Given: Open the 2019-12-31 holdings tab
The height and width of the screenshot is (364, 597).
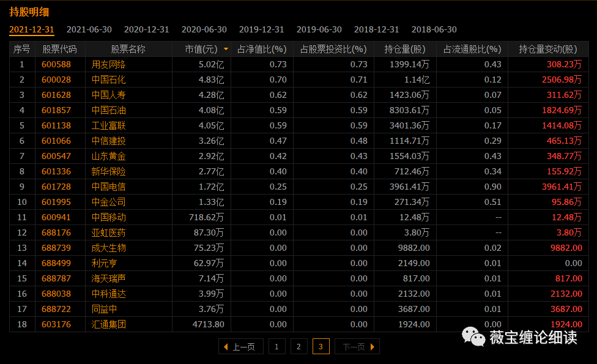Looking at the screenshot, I should (x=262, y=30).
